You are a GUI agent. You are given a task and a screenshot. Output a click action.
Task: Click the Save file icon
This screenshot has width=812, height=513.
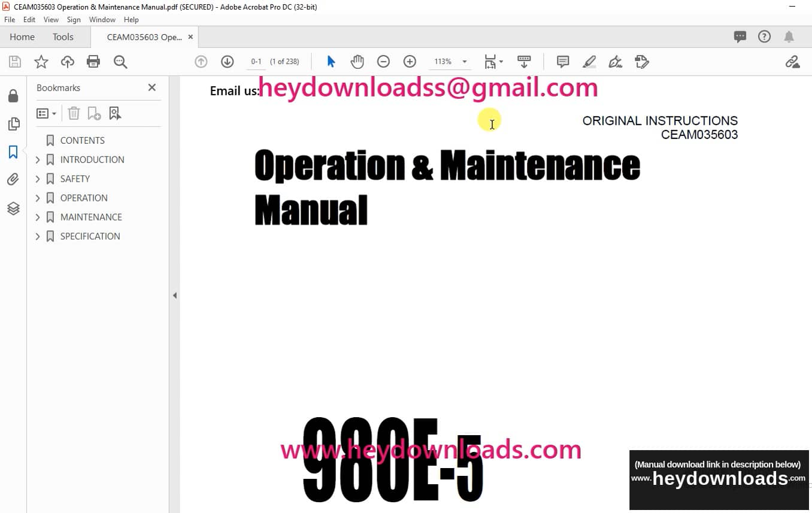coord(15,62)
